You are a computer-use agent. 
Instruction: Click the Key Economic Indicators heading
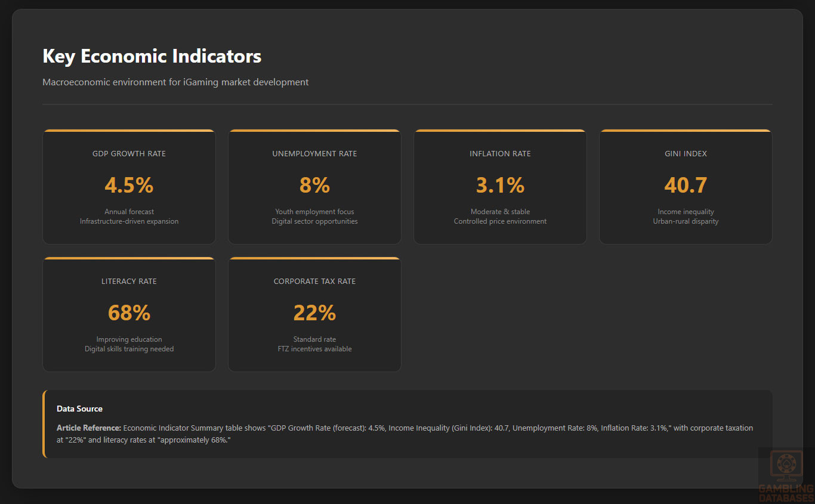(152, 56)
